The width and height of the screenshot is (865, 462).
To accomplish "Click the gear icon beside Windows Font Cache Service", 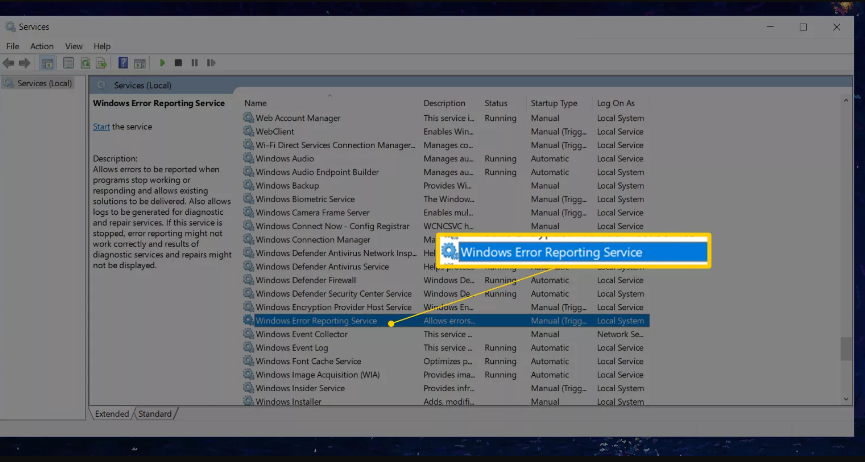I will (248, 361).
